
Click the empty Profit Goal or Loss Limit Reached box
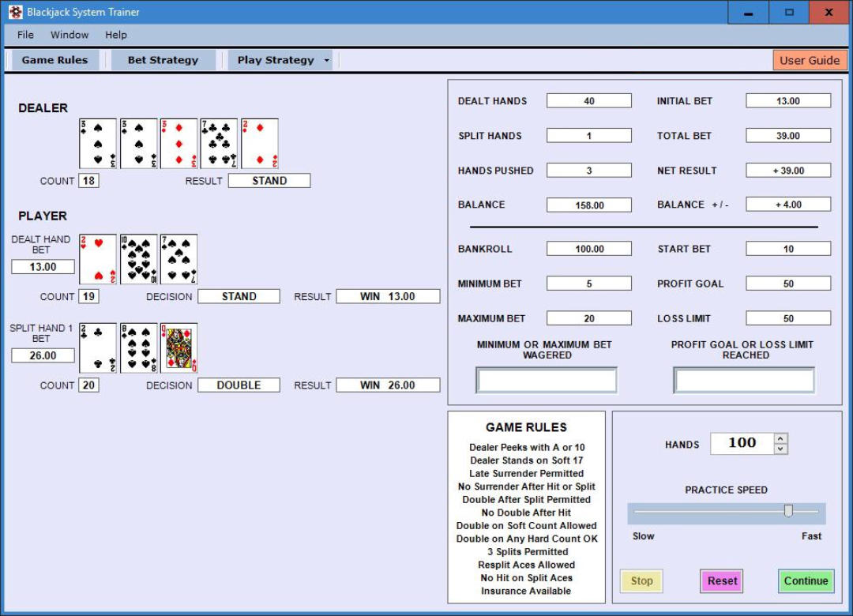click(x=744, y=380)
